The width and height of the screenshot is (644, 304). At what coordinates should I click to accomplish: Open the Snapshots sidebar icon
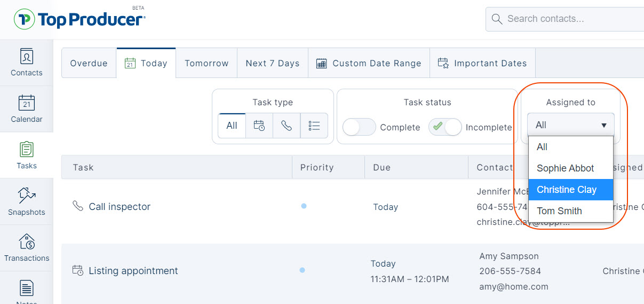pyautogui.click(x=26, y=201)
